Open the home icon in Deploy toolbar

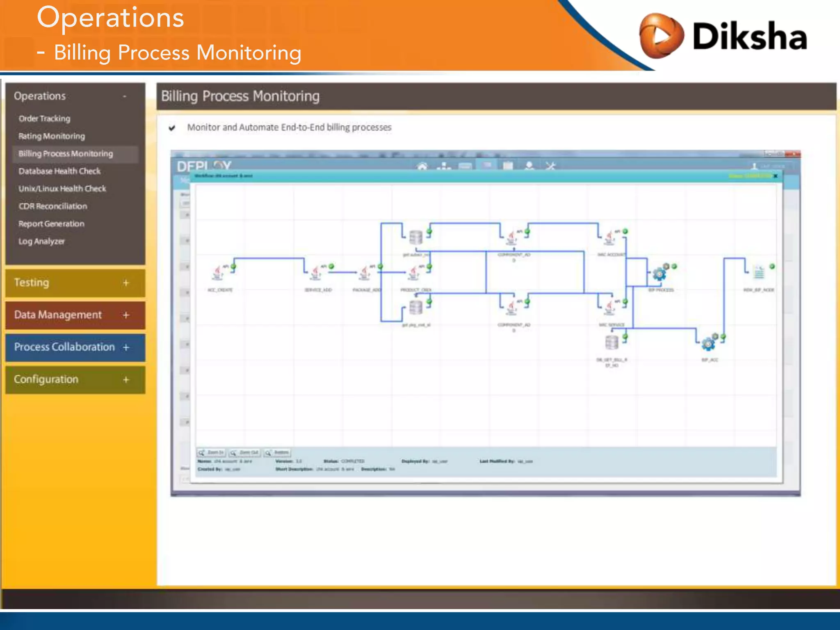tap(422, 167)
